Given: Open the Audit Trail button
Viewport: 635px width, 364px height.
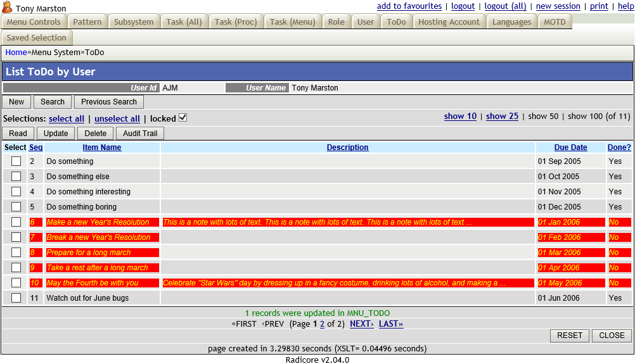Looking at the screenshot, I should (x=140, y=134).
